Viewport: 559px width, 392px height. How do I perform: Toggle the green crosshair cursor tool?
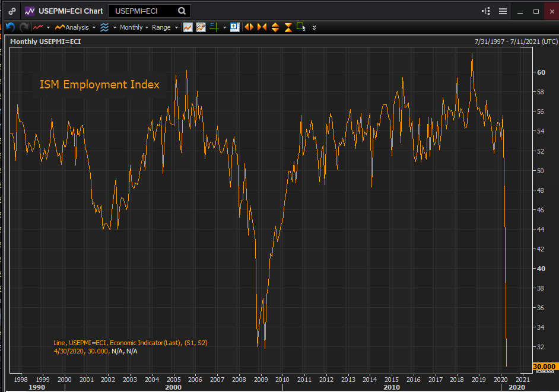214,27
